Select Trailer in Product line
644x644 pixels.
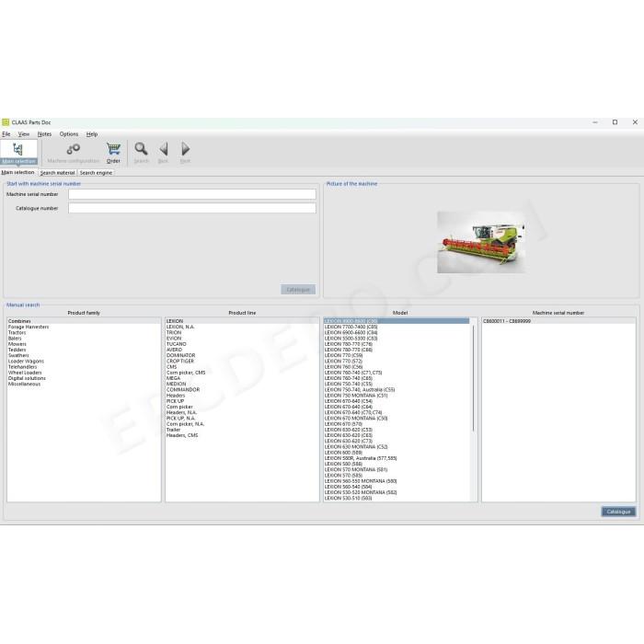point(242,430)
